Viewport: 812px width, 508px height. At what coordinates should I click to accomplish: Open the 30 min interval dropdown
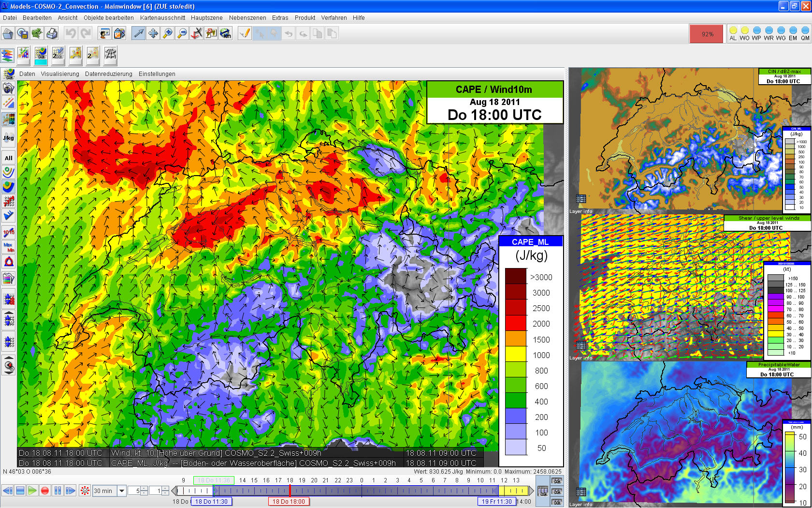[x=122, y=491]
